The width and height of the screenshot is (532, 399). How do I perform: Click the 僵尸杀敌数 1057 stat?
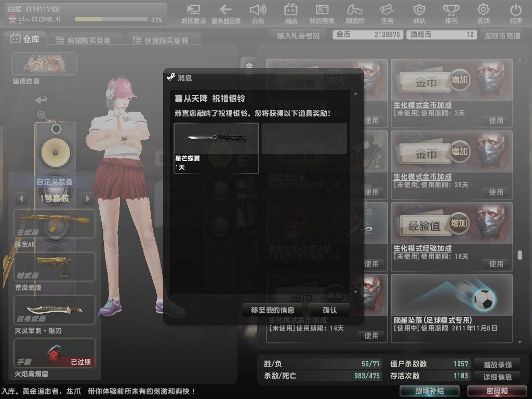429,364
